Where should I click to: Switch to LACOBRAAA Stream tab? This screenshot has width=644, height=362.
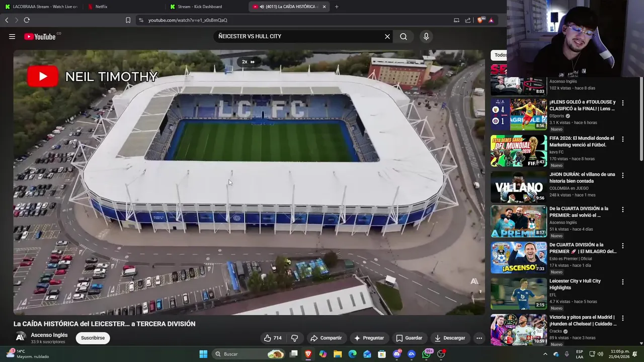point(41,7)
